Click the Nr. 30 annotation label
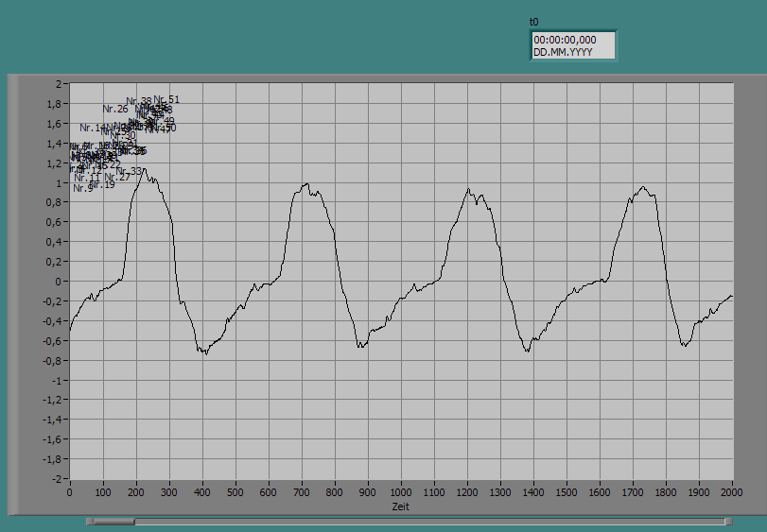This screenshot has width=767, height=532. (123, 135)
